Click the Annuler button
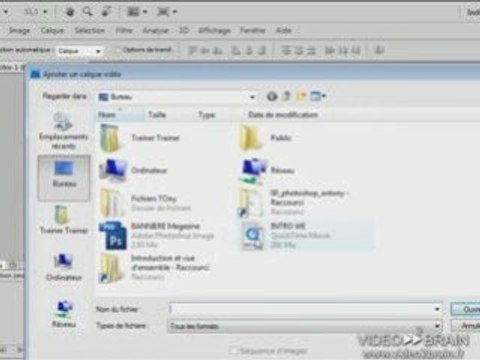The height and width of the screenshot is (360, 480). coord(465,325)
